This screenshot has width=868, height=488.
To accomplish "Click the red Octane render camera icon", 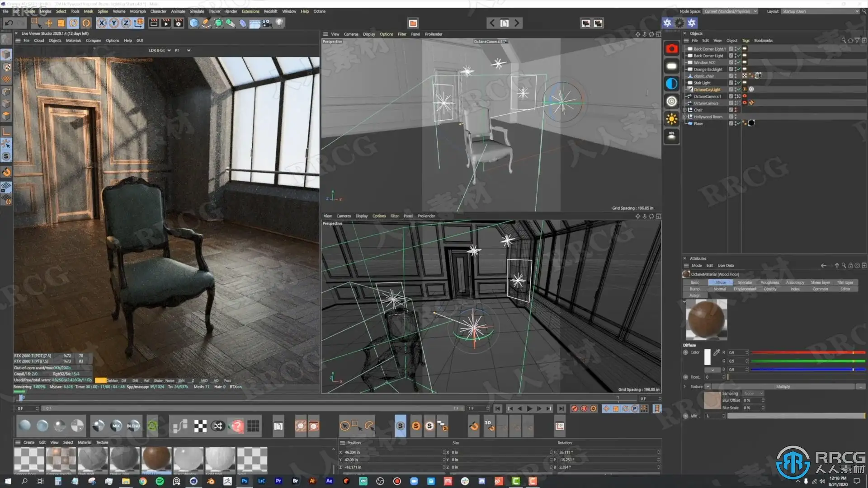I will 671,49.
